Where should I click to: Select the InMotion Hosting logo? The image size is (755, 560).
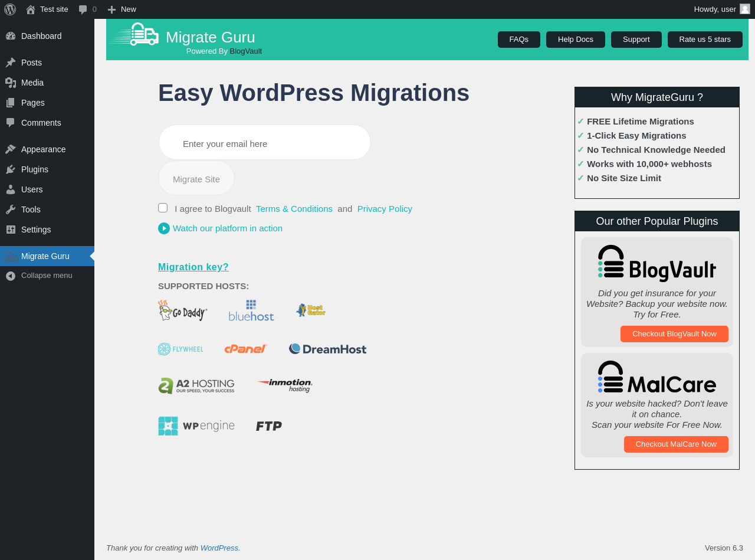[x=285, y=386]
